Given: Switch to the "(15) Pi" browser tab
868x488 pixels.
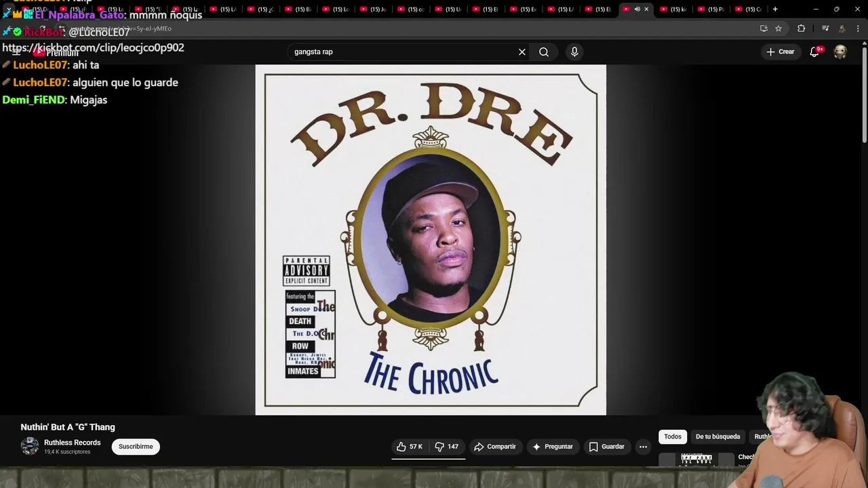Looking at the screenshot, I should coord(711,9).
